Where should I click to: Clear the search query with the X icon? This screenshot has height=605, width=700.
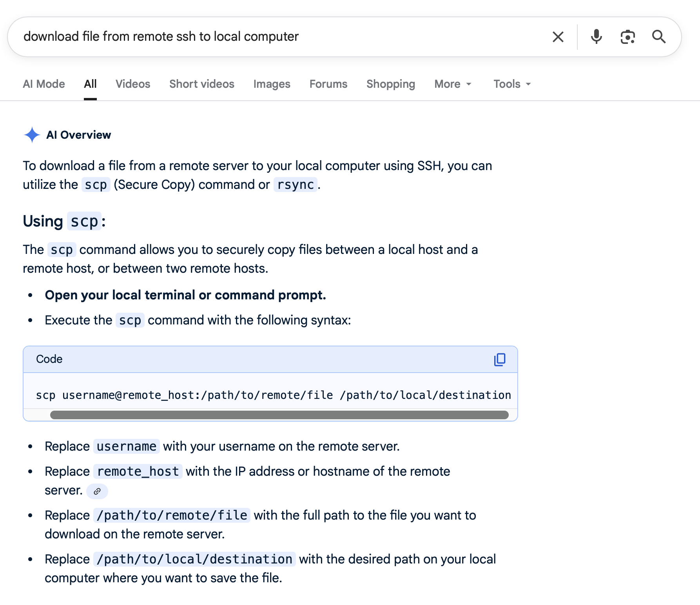(558, 37)
